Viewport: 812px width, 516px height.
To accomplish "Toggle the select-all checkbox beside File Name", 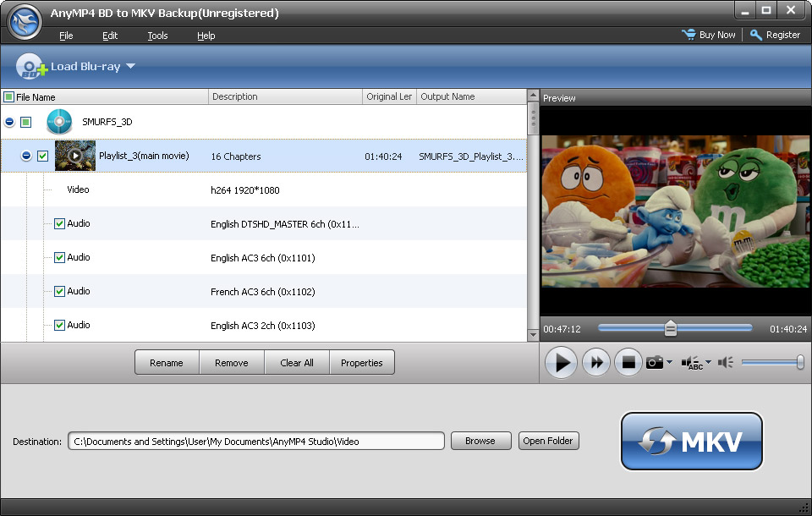I will pos(8,97).
